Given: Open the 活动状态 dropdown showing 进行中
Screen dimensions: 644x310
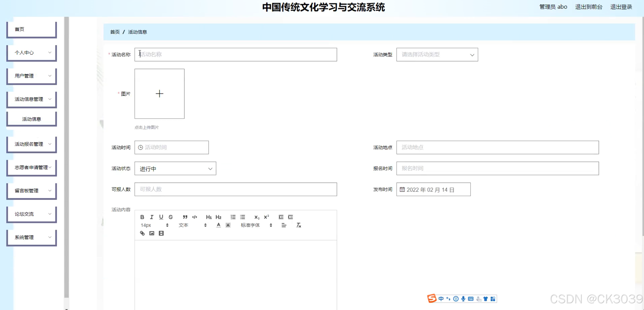Looking at the screenshot, I should 175,169.
